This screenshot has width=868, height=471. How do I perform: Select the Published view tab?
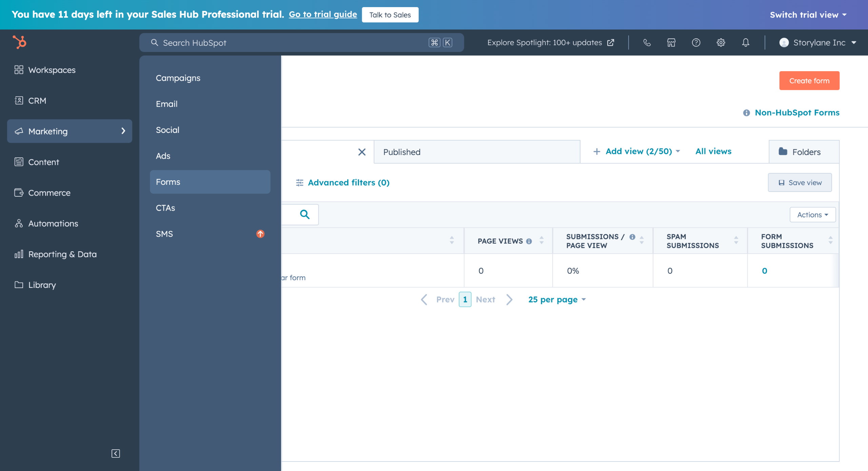pyautogui.click(x=477, y=152)
